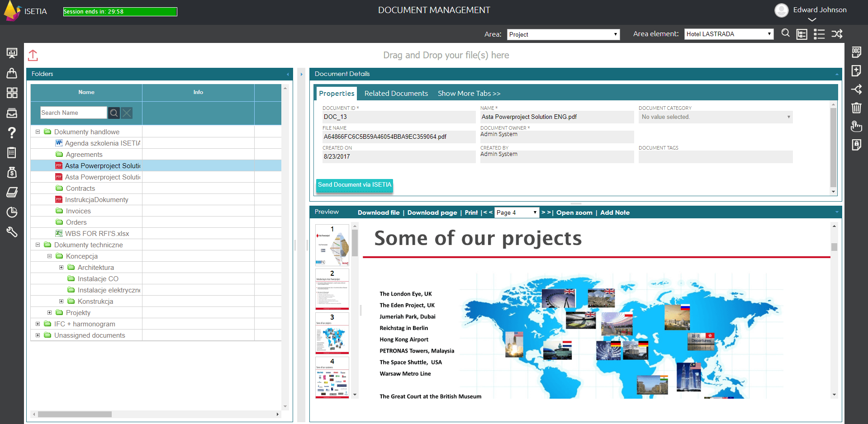Click Show More Tabs >>
Viewport: 868px width, 424px height.
(x=469, y=94)
